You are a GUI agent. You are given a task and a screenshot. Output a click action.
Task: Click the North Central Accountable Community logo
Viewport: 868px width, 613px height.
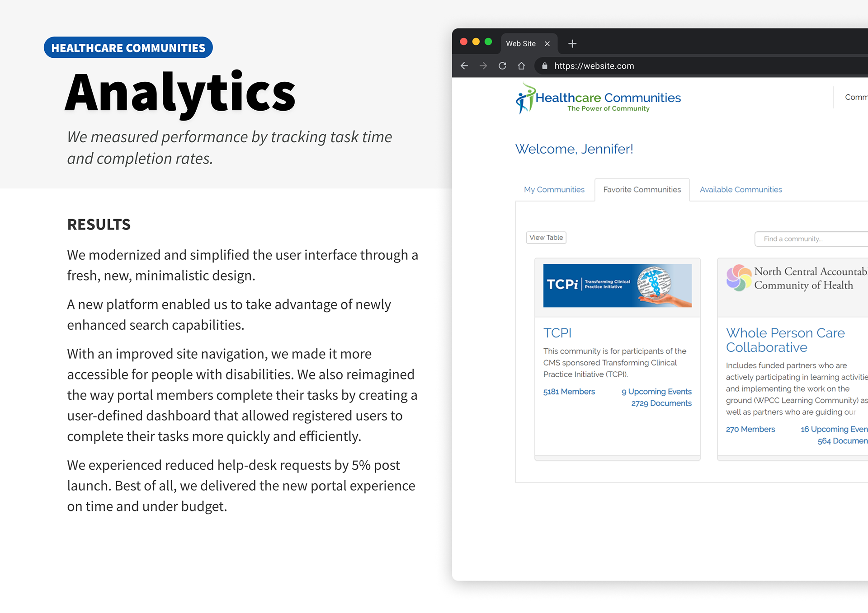click(796, 278)
